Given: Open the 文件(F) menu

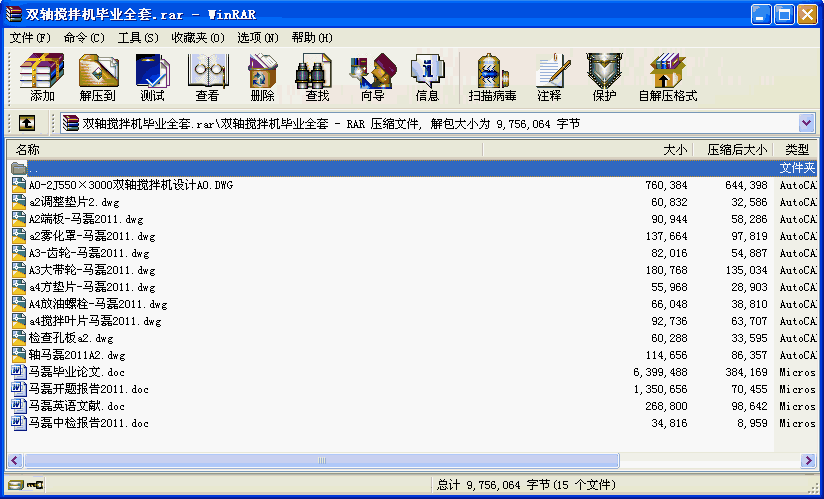Looking at the screenshot, I should tap(30, 38).
